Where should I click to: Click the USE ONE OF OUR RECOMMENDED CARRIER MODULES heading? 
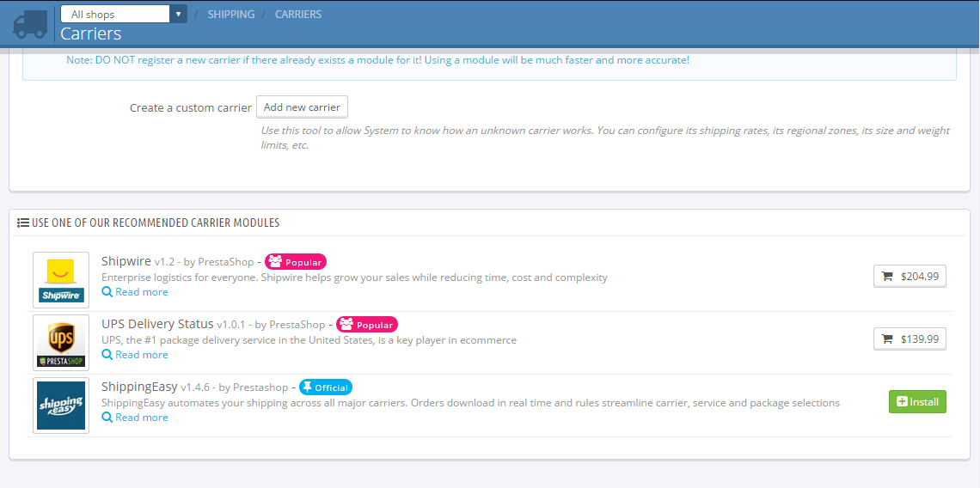point(155,223)
